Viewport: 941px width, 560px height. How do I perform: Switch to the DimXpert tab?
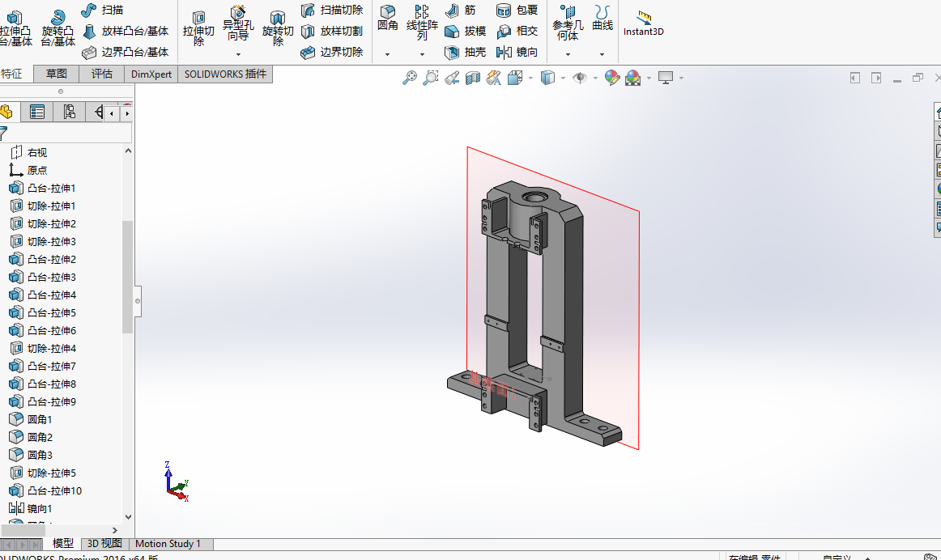click(x=151, y=74)
